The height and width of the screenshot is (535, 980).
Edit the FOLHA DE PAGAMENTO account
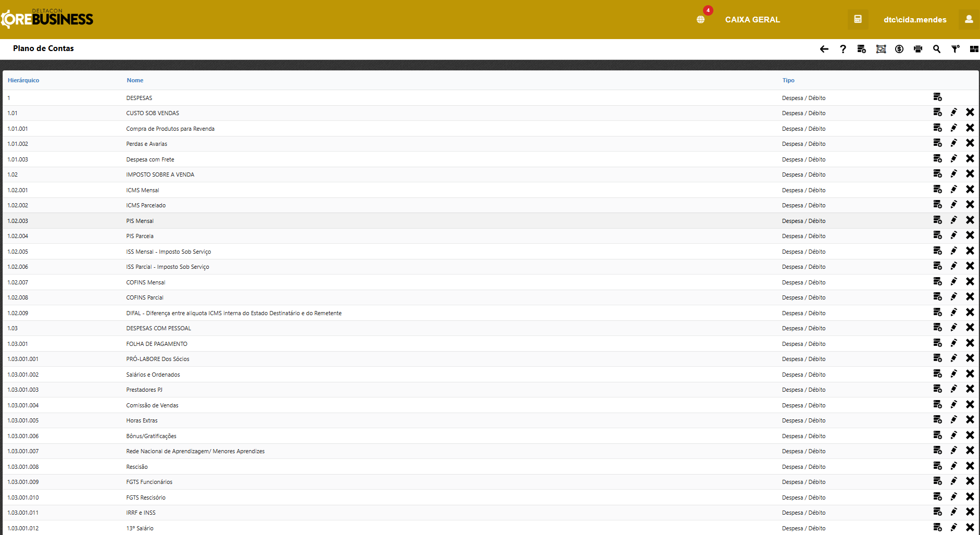click(x=953, y=343)
